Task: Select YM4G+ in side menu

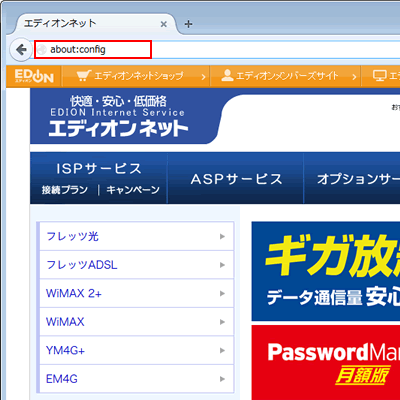Action: click(137, 350)
